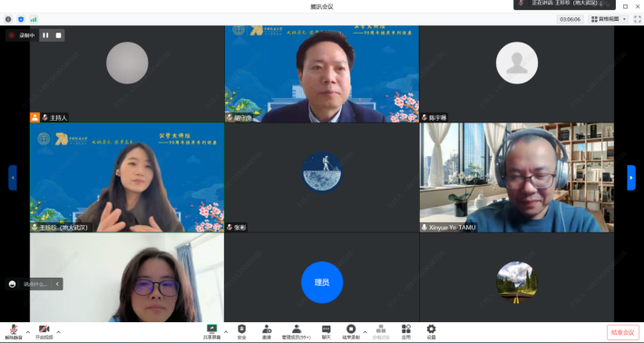Open the grid view (宫格视图) layout dropdown
The height and width of the screenshot is (343, 644).
[x=609, y=19]
